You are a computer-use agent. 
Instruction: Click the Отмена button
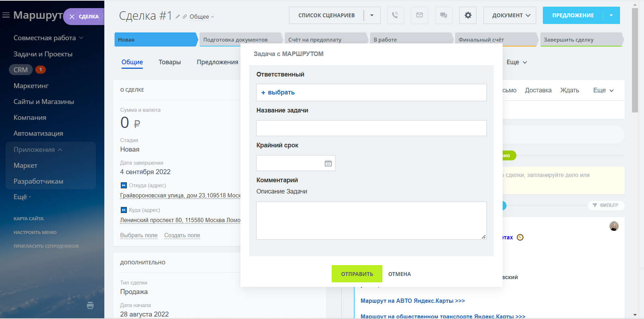click(399, 274)
